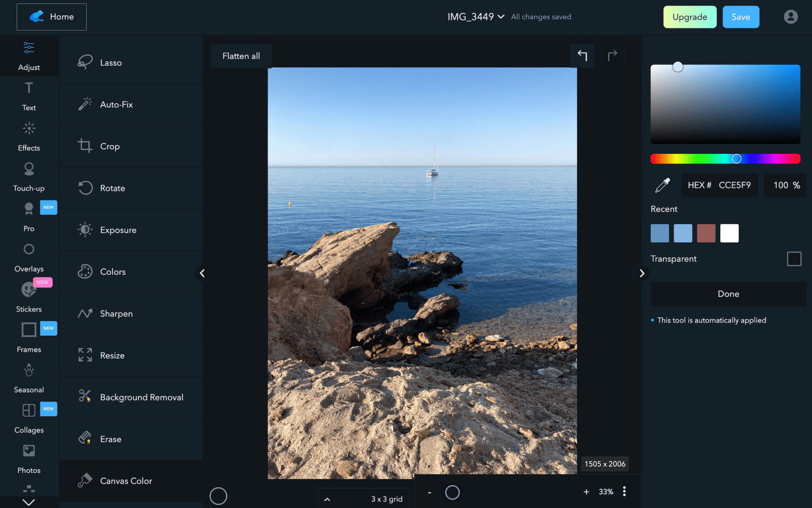Open the Sharpen tool
812x508 pixels.
coord(131,314)
